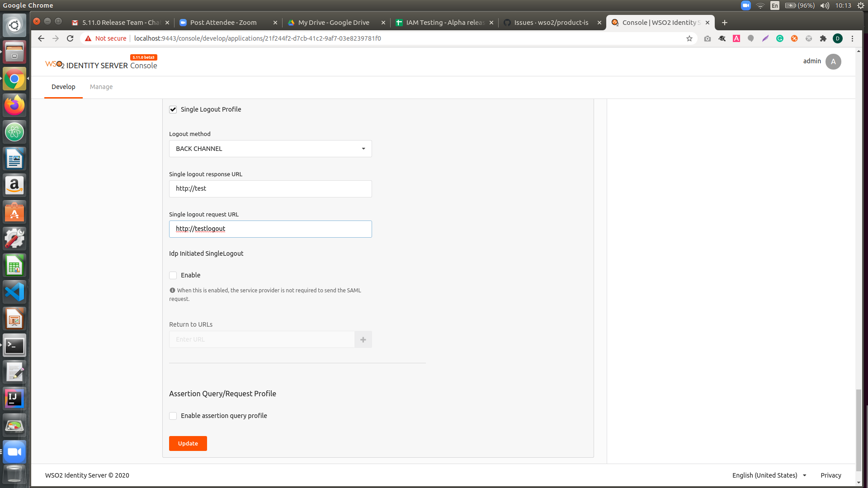The height and width of the screenshot is (488, 868).
Task: Reload the page with the refresh icon
Action: coord(70,38)
